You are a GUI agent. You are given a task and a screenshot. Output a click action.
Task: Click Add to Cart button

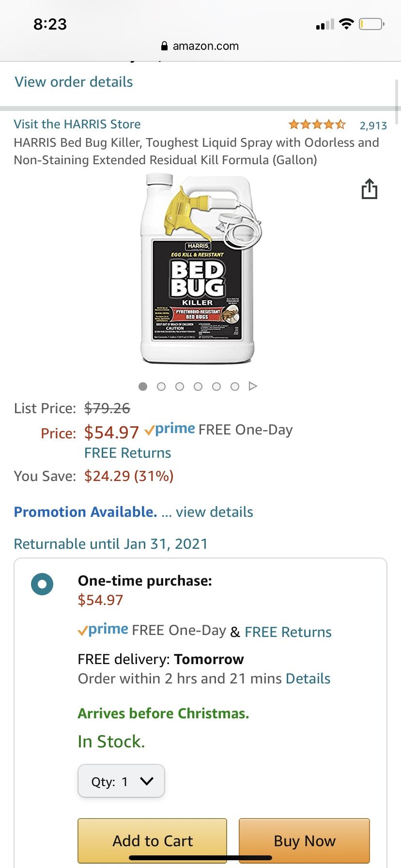pos(152,840)
